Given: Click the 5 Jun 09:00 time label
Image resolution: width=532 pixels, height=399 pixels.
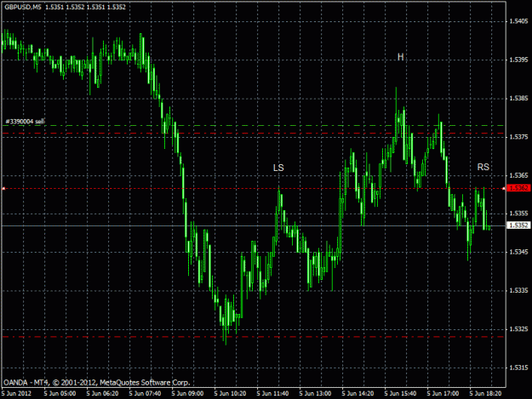Looking at the screenshot, I should [x=187, y=394].
